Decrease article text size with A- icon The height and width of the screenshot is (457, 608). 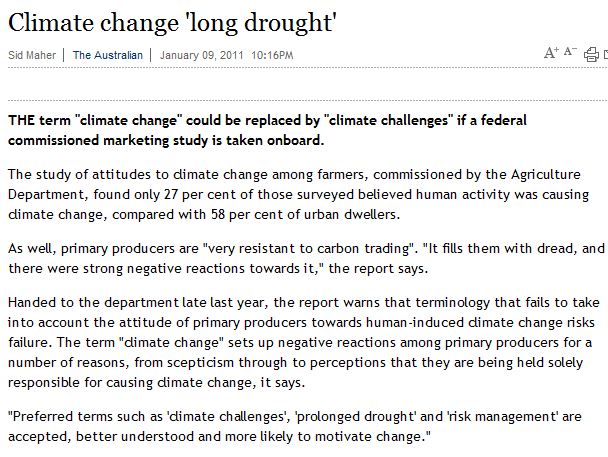click(570, 51)
